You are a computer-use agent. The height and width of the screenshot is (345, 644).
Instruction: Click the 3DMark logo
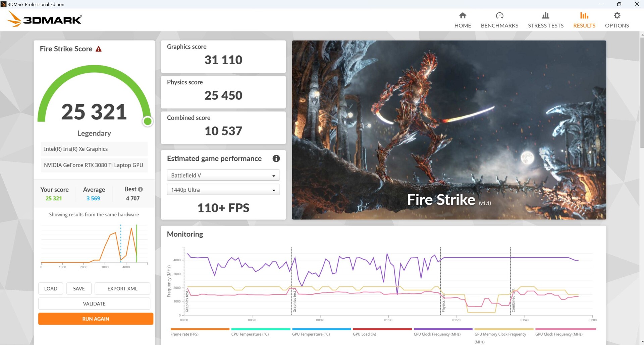click(44, 19)
